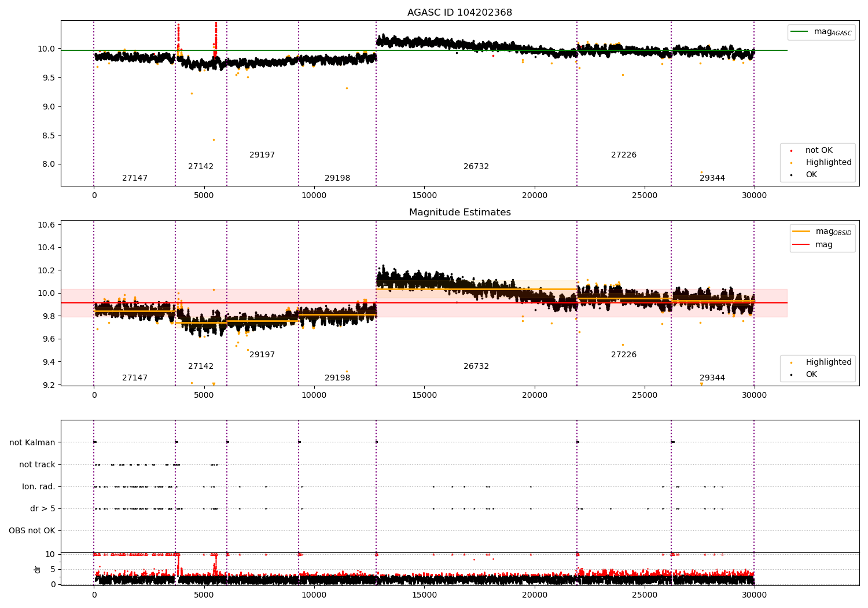Select the mag AGASC legend entry
Screen dimensions: 868x608
point(821,32)
